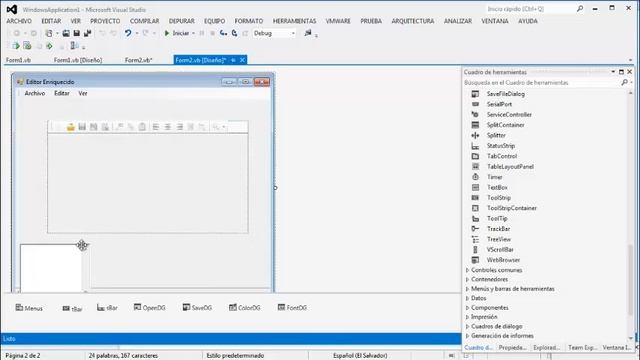Click the align right icon in form toolstrip
Screen dimensions: 640x360
pyautogui.click(x=180, y=127)
